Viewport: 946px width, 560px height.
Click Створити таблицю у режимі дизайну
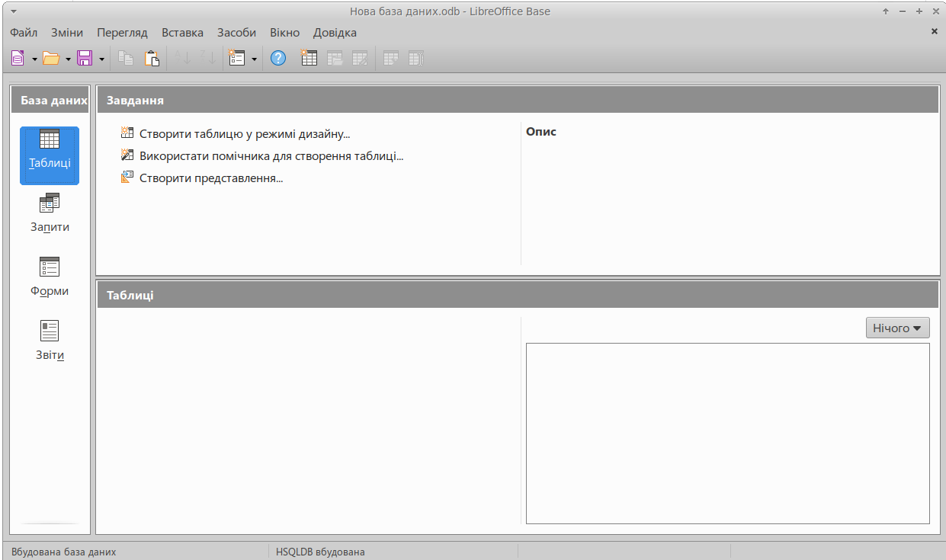pos(244,134)
